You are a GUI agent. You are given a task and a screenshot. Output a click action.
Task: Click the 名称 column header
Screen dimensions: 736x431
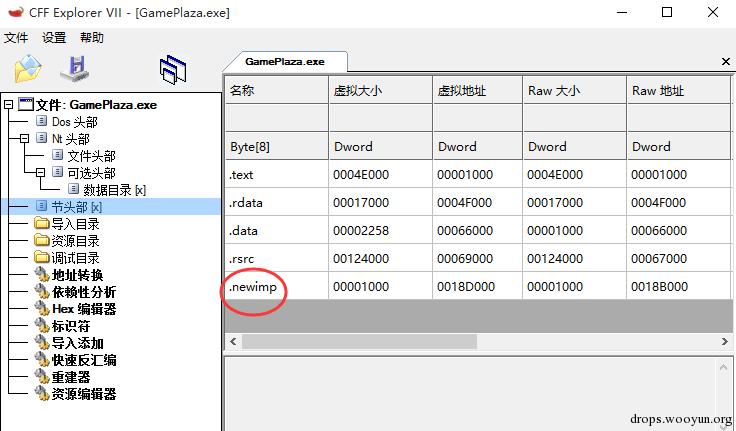276,90
